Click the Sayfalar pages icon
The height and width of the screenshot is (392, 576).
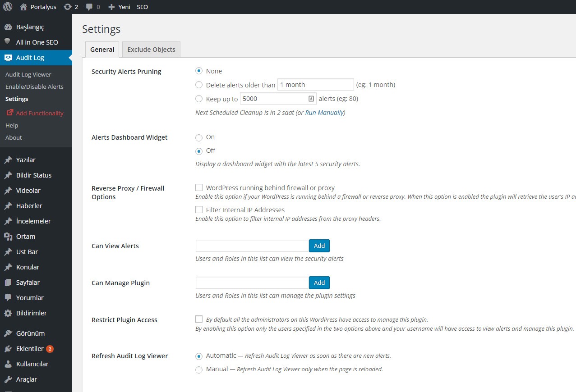8,283
